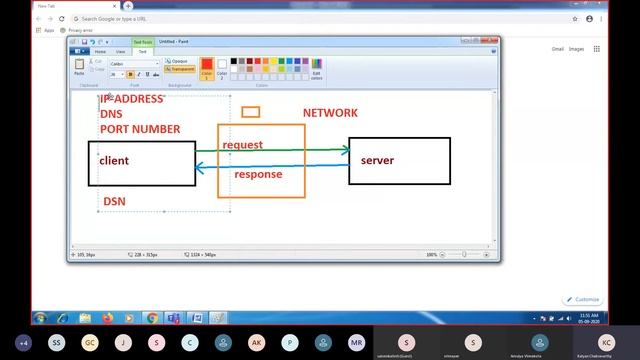The image size is (640, 360).
Task: Pick the dark red color swatch
Action: [x=249, y=61]
